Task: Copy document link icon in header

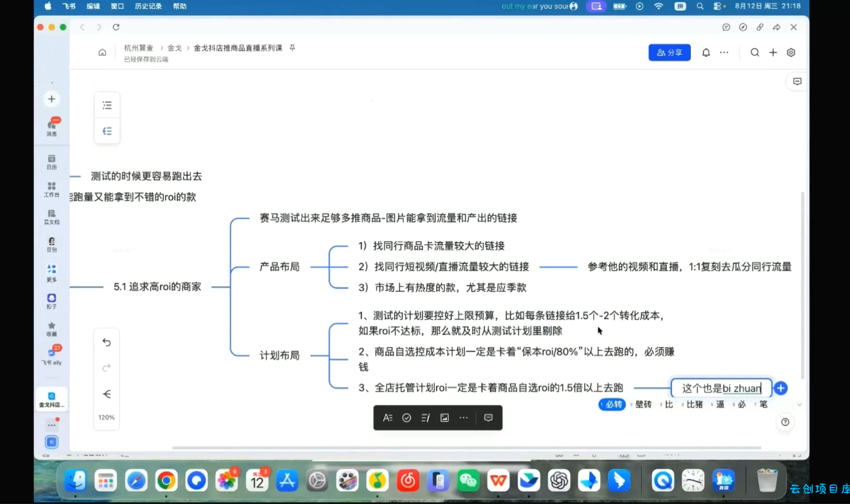Action: tap(760, 27)
